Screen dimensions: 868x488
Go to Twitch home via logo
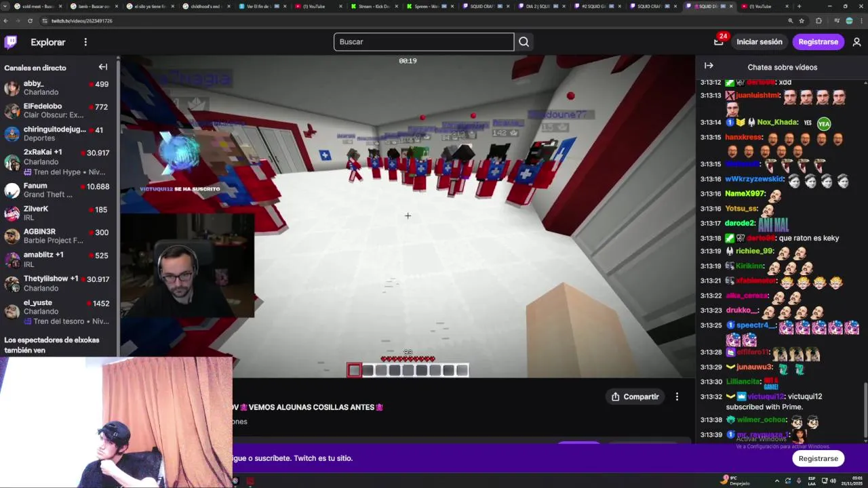11,42
